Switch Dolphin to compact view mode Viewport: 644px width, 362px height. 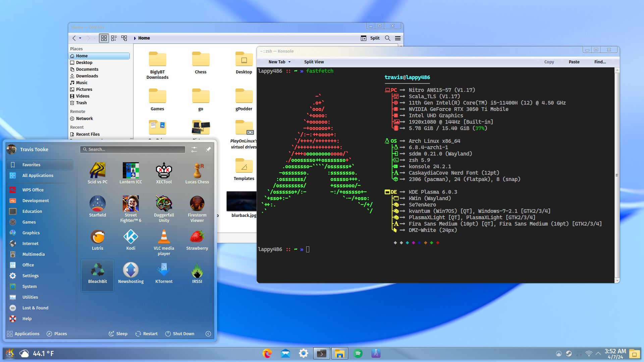(x=114, y=38)
